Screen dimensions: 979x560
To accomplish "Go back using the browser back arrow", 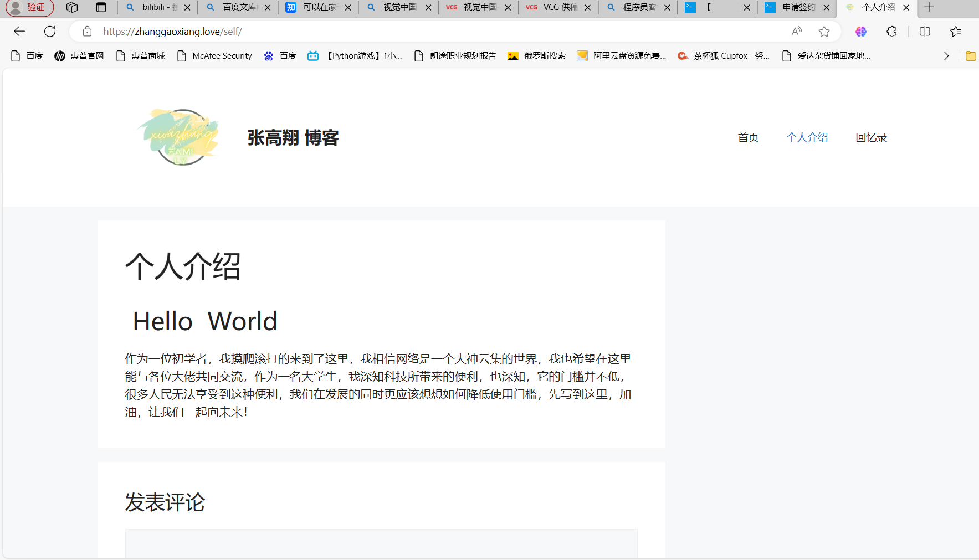I will (19, 32).
